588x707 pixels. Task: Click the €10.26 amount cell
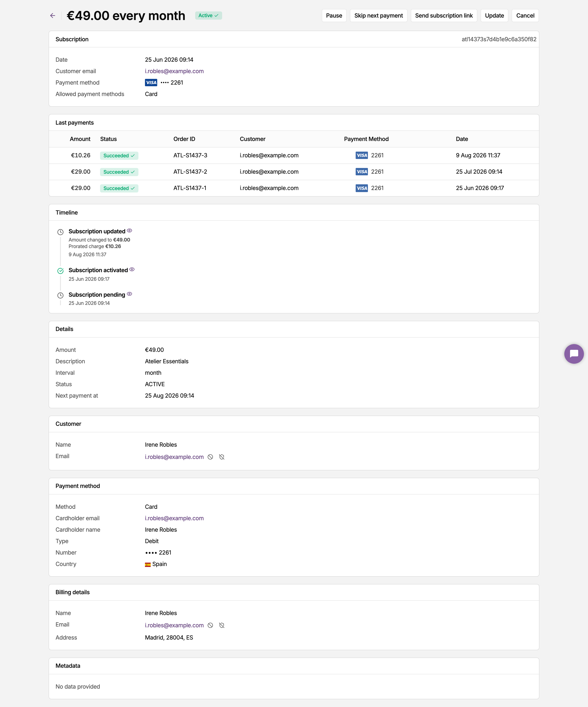click(81, 155)
